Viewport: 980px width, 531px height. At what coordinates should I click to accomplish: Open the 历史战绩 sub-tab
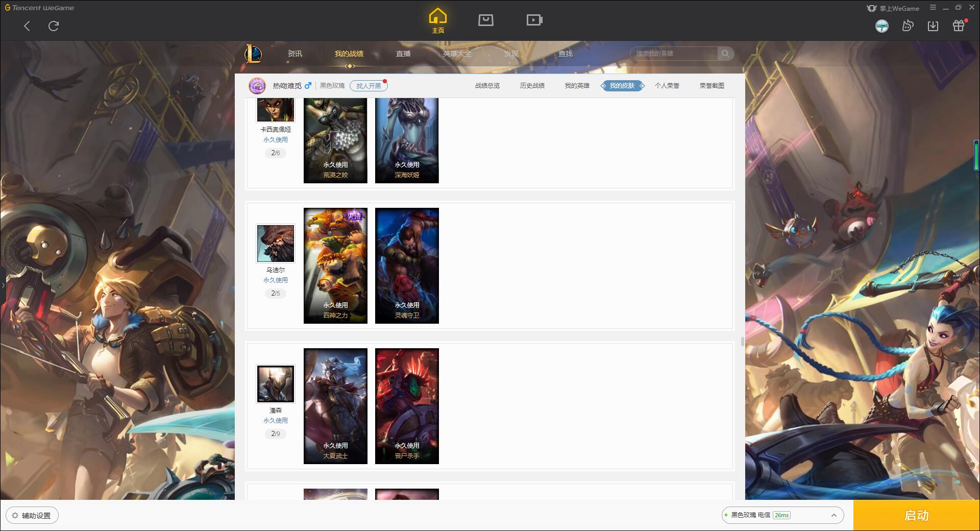[532, 86]
